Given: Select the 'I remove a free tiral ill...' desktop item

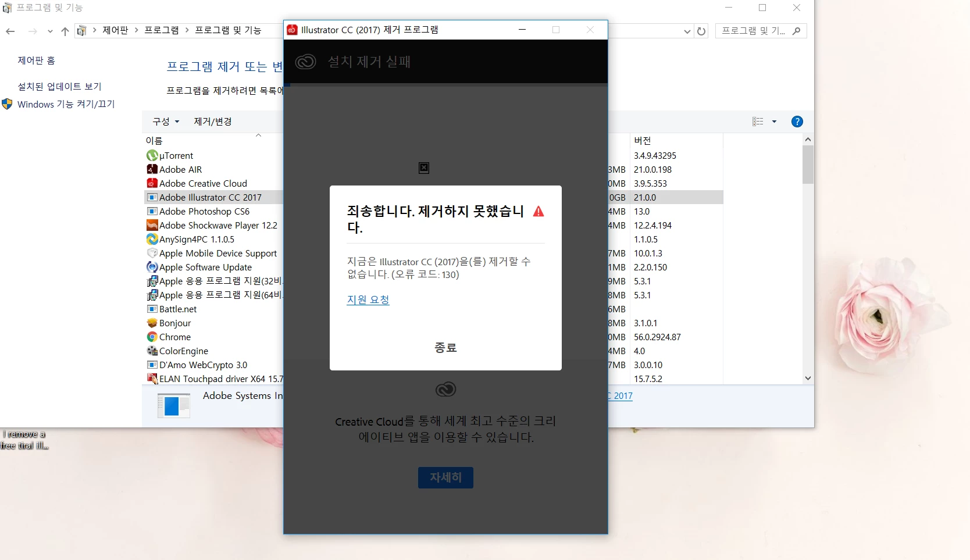Looking at the screenshot, I should [24, 440].
